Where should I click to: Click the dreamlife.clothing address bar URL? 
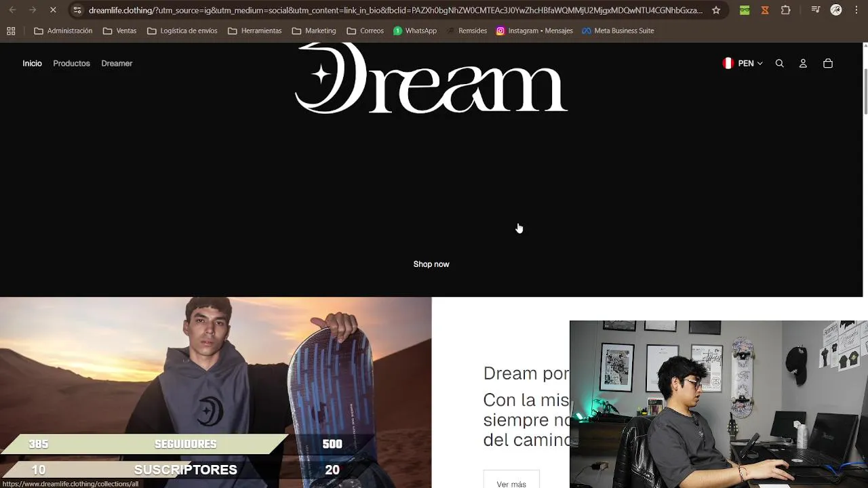395,10
